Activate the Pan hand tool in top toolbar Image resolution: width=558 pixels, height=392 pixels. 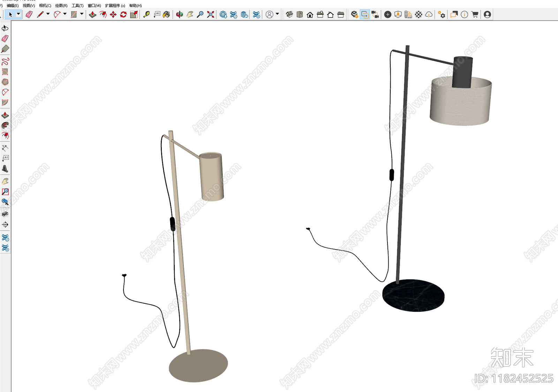(x=190, y=14)
